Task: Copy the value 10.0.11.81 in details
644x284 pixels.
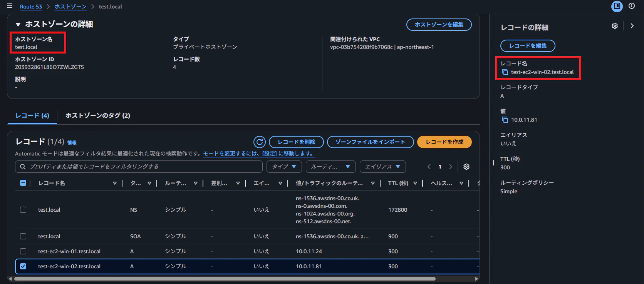Action: [505, 120]
